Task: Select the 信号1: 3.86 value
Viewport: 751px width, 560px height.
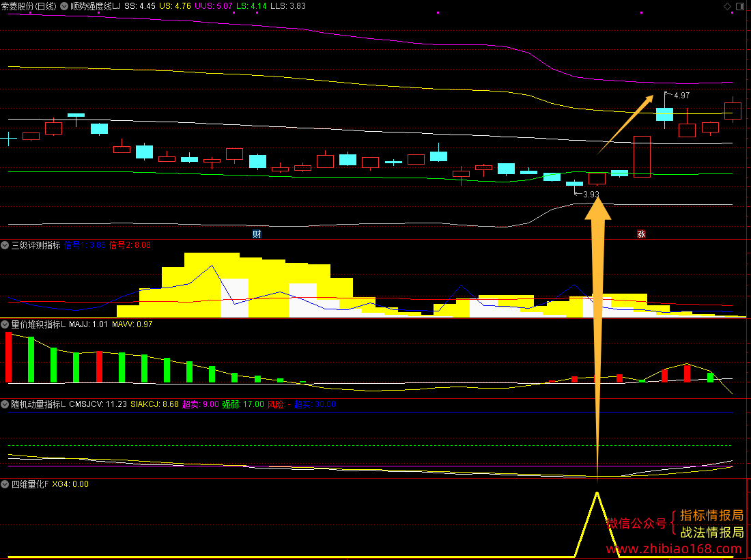Action: [x=85, y=245]
